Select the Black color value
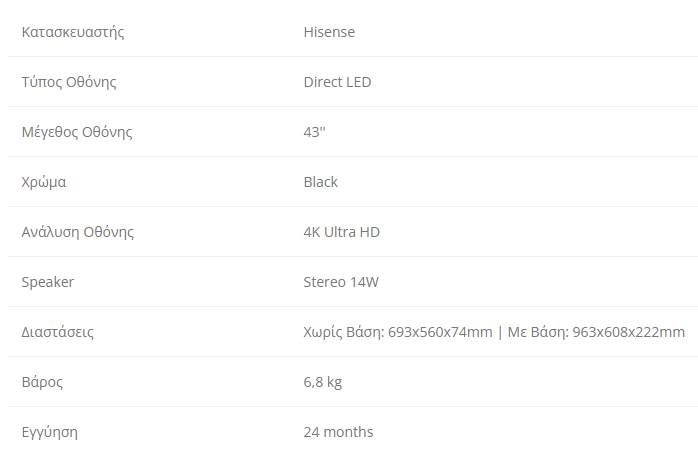The width and height of the screenshot is (698, 451). tap(321, 182)
